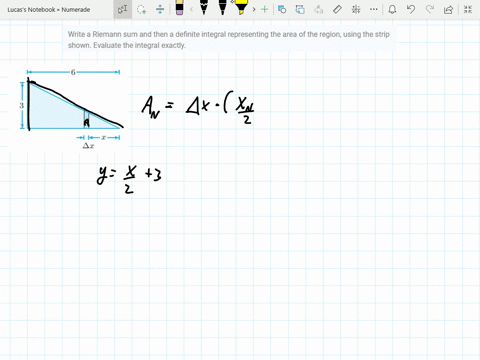
Task: Undo the last stroke
Action: pyautogui.click(x=411, y=9)
